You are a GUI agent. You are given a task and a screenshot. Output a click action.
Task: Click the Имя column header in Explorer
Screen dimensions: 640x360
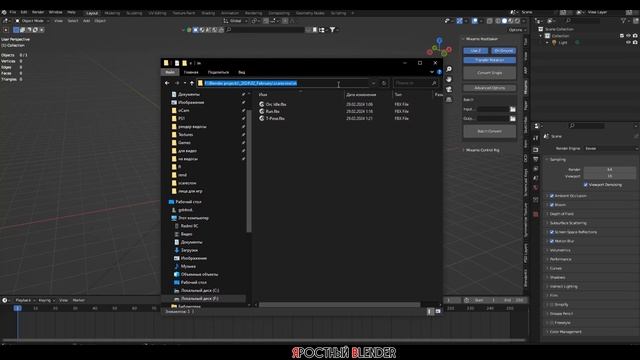point(263,95)
